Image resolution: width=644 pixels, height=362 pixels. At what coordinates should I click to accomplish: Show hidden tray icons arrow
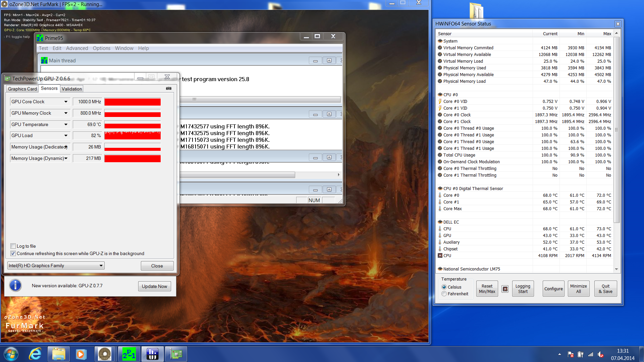pyautogui.click(x=559, y=354)
